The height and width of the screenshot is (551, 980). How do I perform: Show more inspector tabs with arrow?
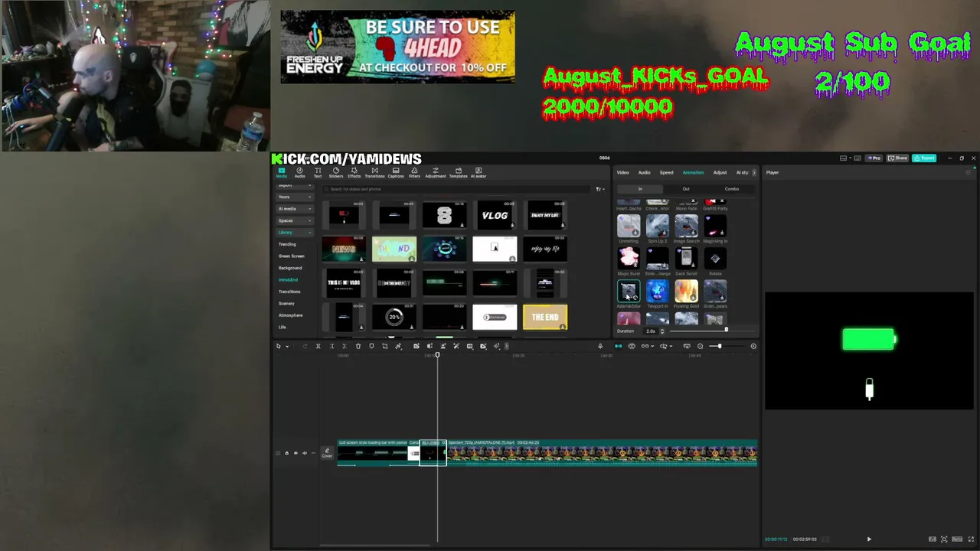(753, 172)
